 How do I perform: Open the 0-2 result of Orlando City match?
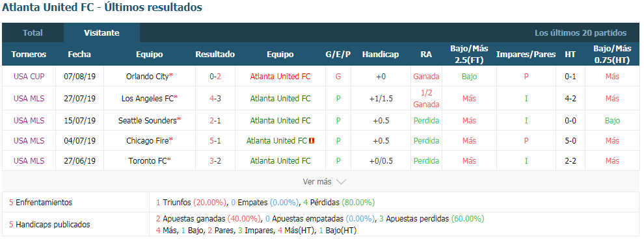click(x=215, y=77)
